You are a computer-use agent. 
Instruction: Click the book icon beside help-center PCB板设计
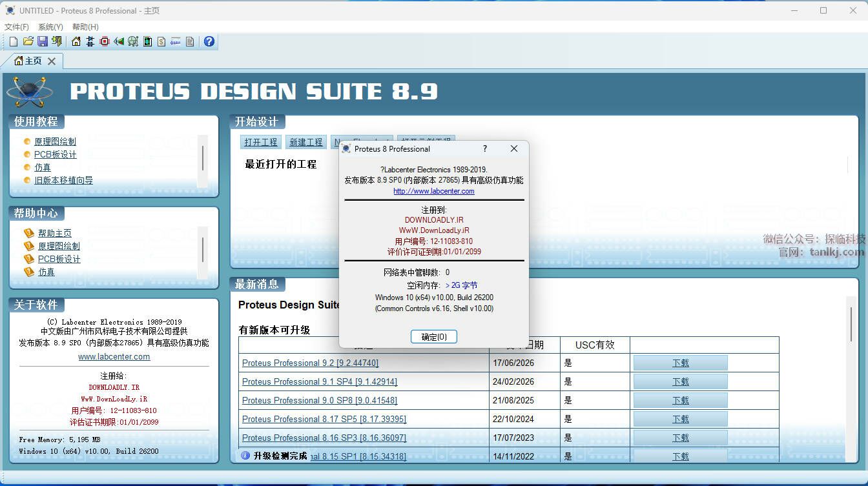(x=28, y=259)
